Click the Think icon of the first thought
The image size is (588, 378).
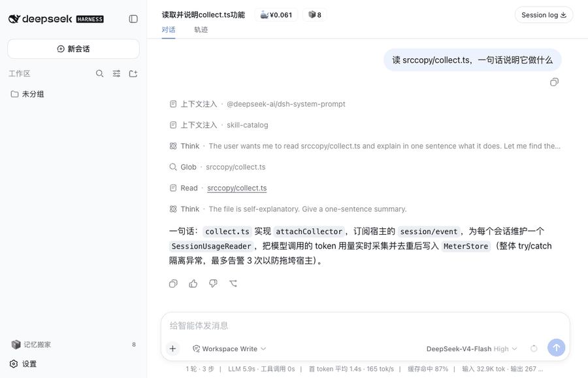coord(173,146)
